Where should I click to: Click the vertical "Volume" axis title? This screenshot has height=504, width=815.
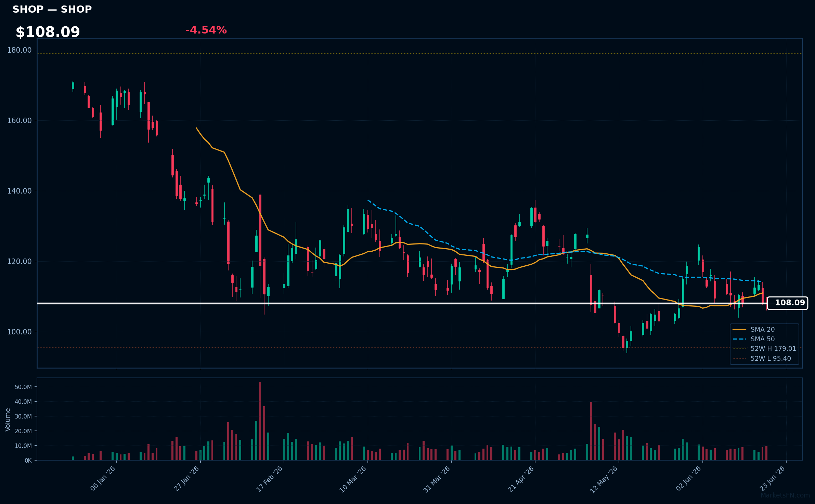point(8,420)
